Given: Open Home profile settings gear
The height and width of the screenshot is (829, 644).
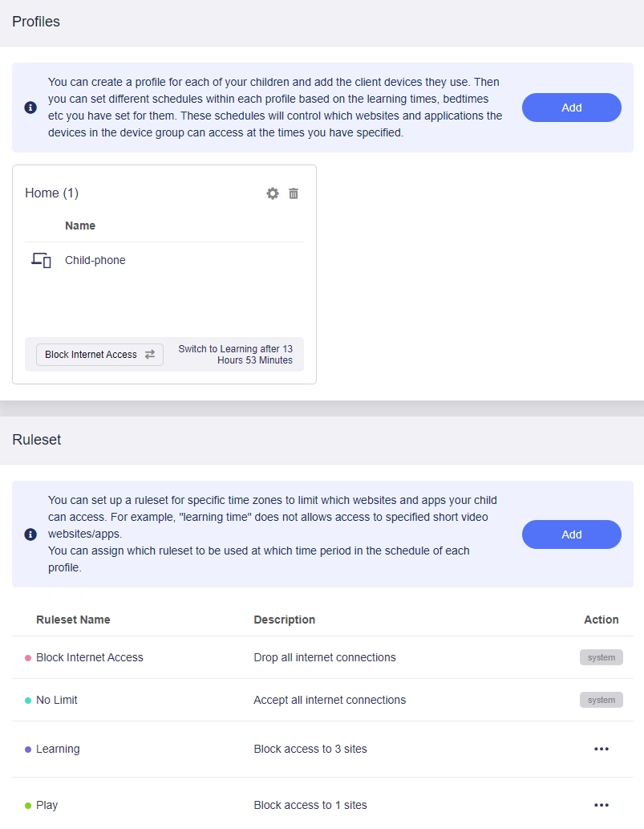Looking at the screenshot, I should [273, 193].
